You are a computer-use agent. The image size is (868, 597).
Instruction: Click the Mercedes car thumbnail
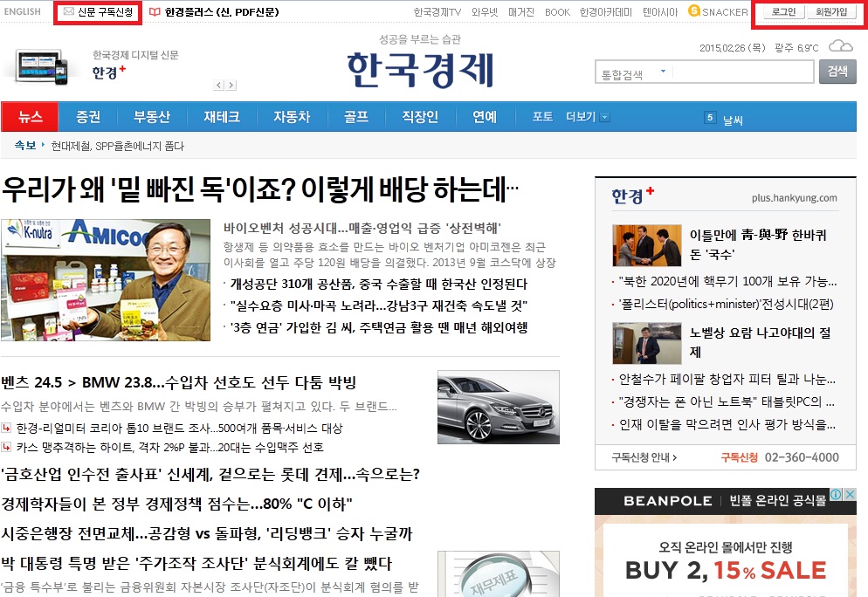point(499,408)
